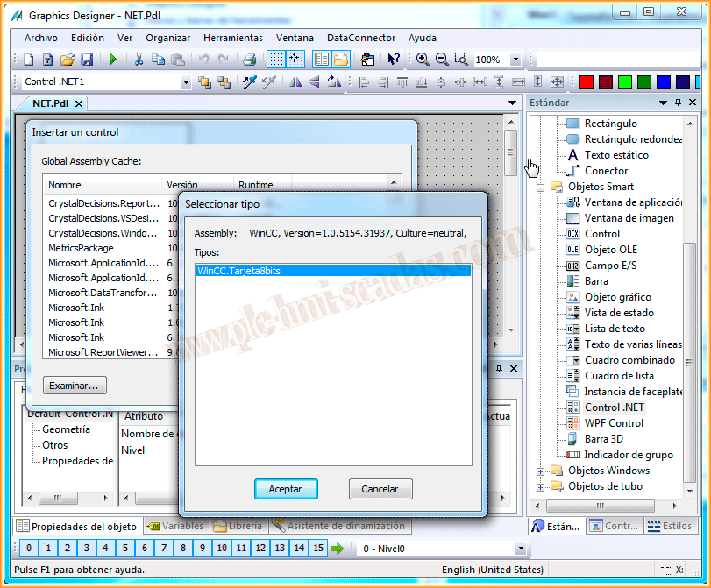The image size is (711, 588).
Task: Pick Texto estático in the object palette
Action: coord(616,155)
